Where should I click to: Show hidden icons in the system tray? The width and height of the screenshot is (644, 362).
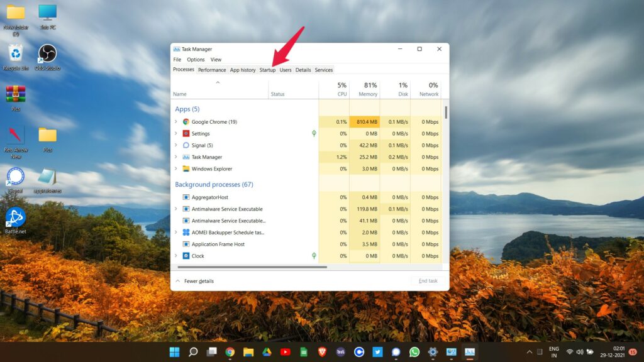[x=529, y=352]
